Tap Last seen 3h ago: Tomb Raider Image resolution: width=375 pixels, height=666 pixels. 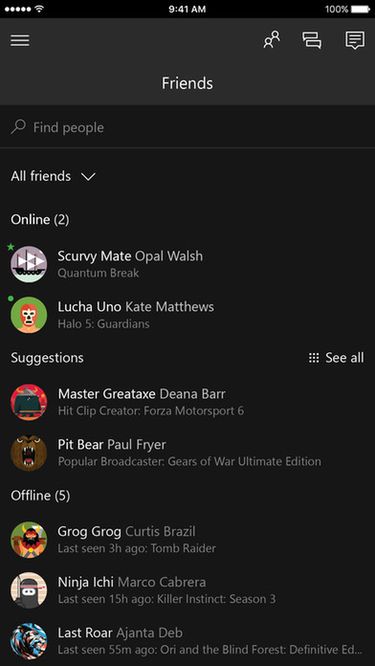tap(137, 548)
